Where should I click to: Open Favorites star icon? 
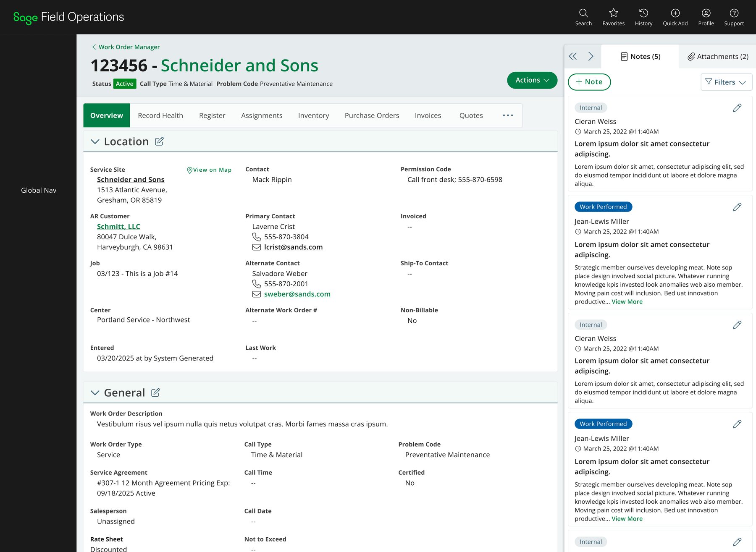coord(613,17)
